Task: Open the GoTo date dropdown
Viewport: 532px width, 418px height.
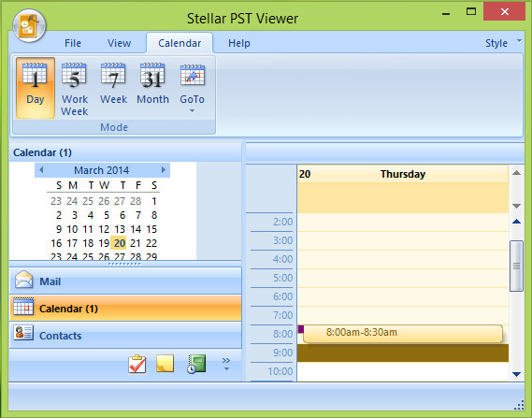Action: [192, 88]
